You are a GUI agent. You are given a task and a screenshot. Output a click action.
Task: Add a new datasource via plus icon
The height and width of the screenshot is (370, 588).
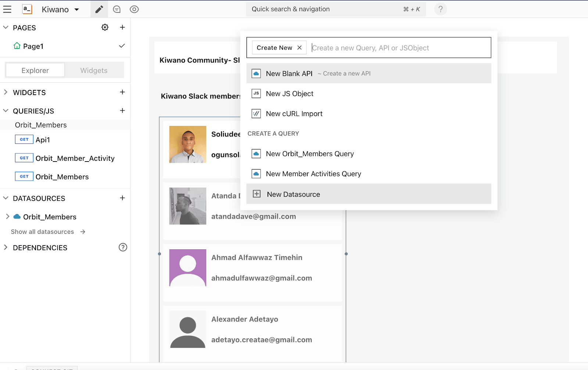coord(122,198)
